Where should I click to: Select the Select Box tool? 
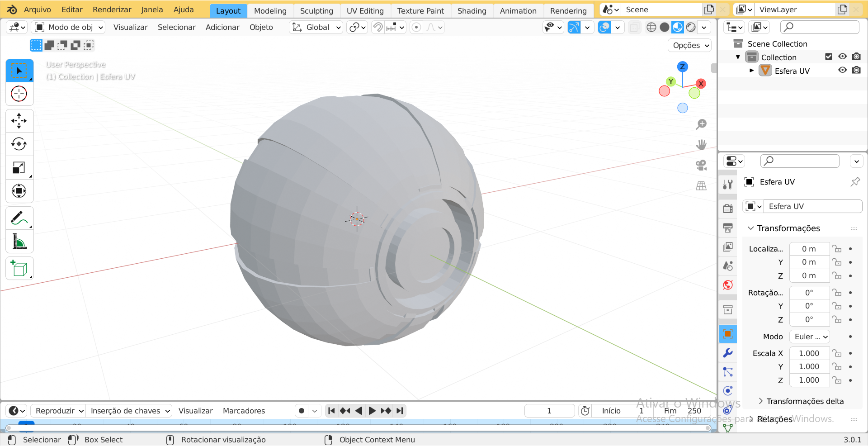coord(19,71)
